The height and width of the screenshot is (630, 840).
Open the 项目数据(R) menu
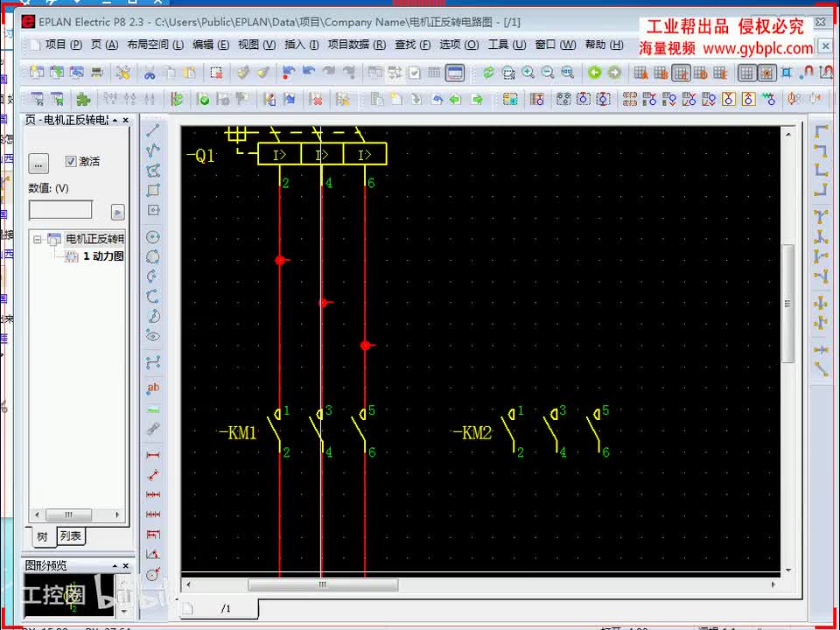[x=356, y=45]
